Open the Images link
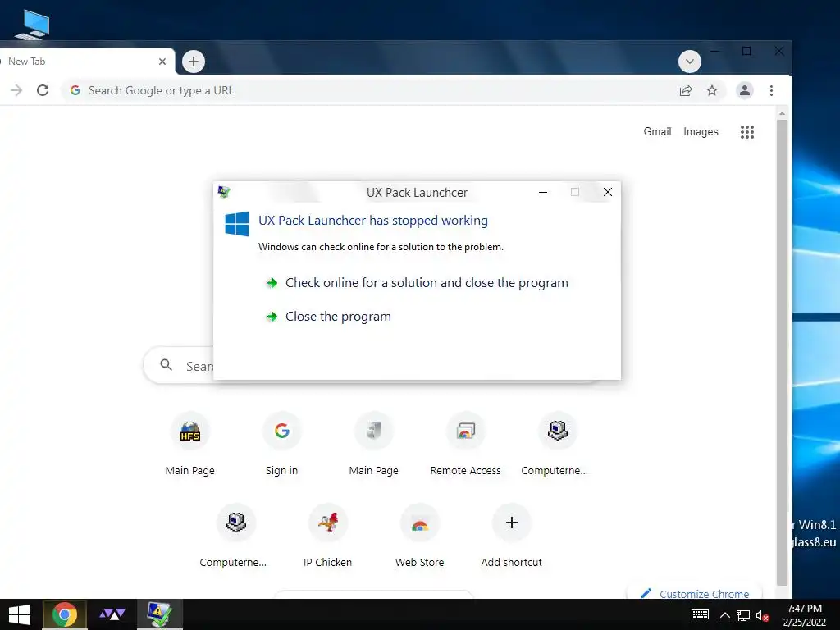The image size is (840, 630). [x=701, y=132]
